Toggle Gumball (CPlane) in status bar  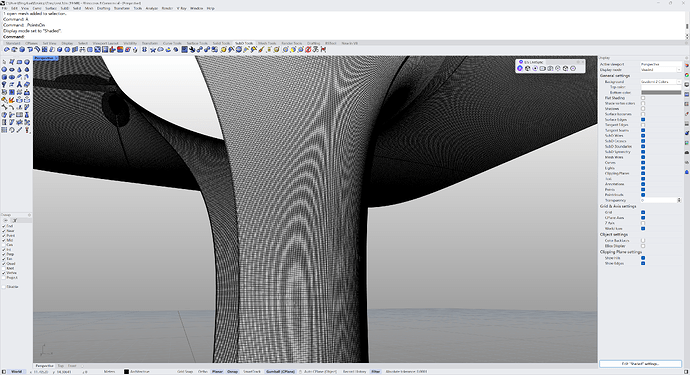click(x=280, y=371)
